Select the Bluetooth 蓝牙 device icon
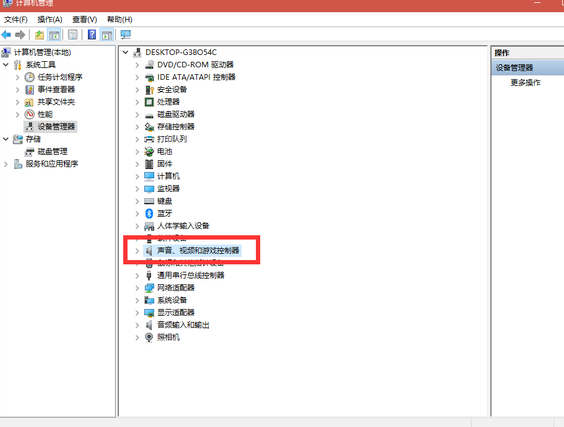 pyautogui.click(x=149, y=214)
